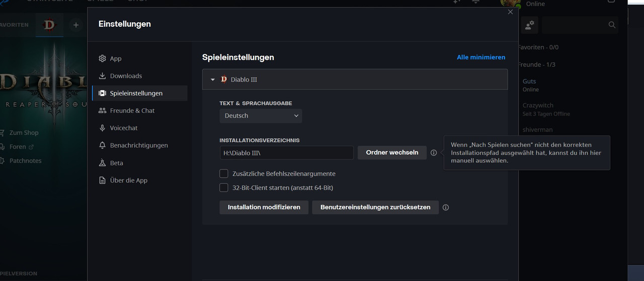This screenshot has height=281, width=644.
Task: Click the Diablo III logo icon in header
Action: [223, 79]
